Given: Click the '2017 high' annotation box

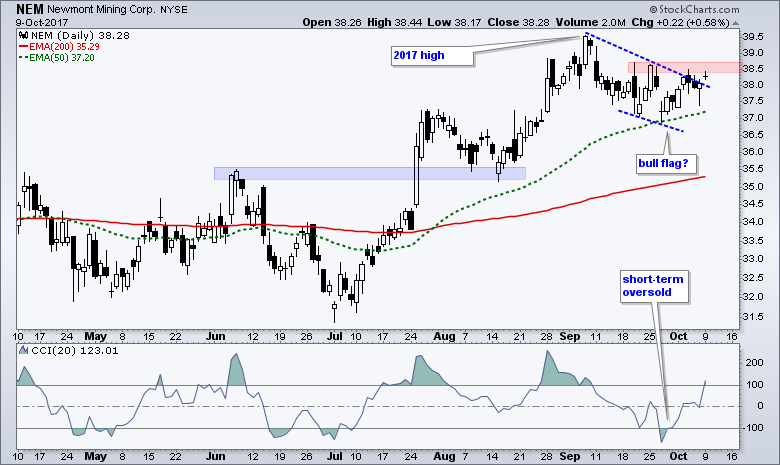Looking at the screenshot, I should (x=432, y=56).
